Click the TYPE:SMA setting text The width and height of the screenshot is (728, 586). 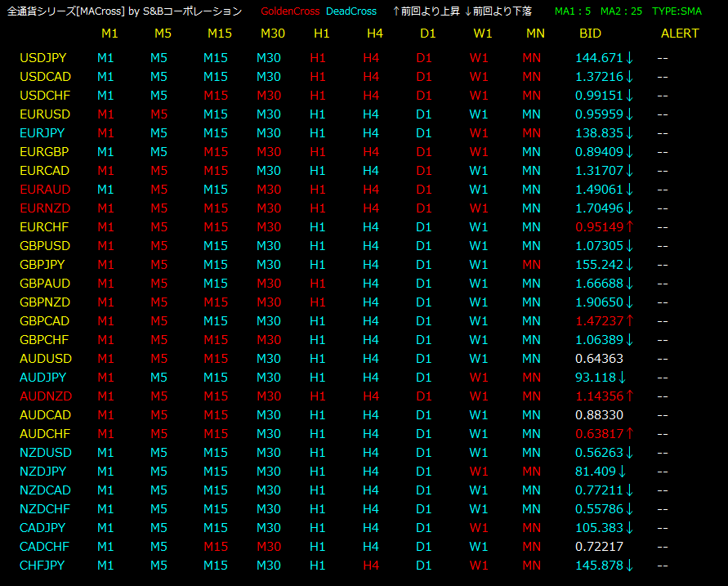tap(677, 11)
